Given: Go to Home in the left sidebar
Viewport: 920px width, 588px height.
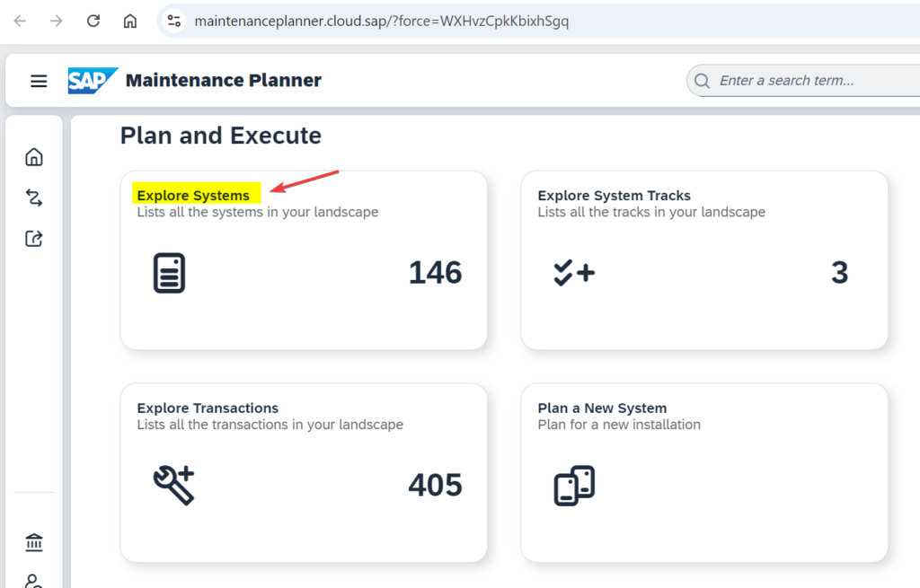Looking at the screenshot, I should pyautogui.click(x=34, y=156).
